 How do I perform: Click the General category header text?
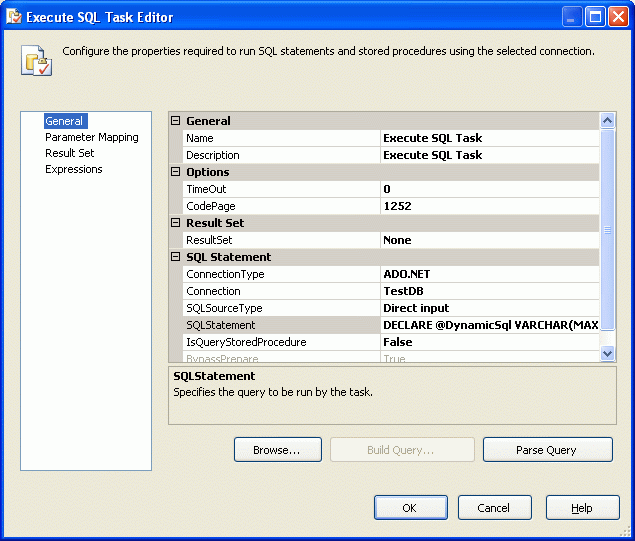[x=208, y=121]
